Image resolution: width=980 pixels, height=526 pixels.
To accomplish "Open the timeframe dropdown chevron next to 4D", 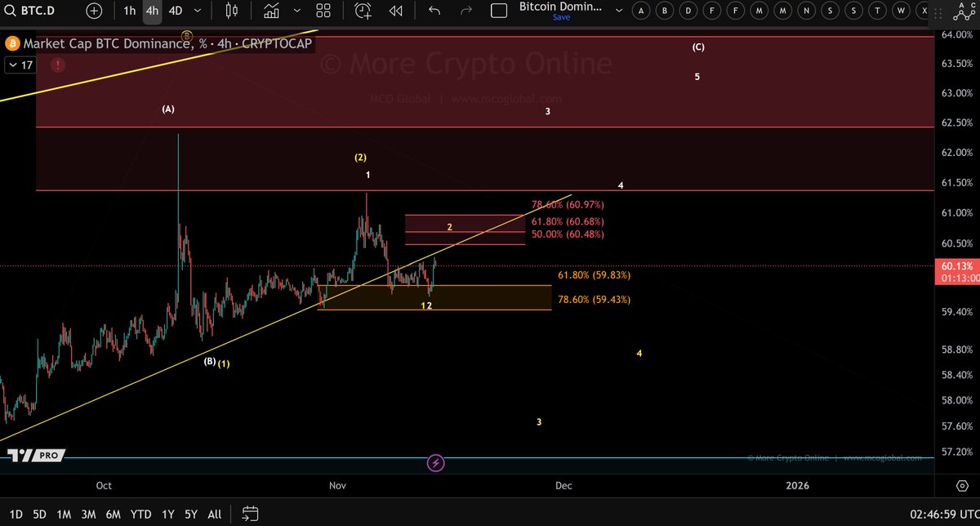I will (x=196, y=11).
